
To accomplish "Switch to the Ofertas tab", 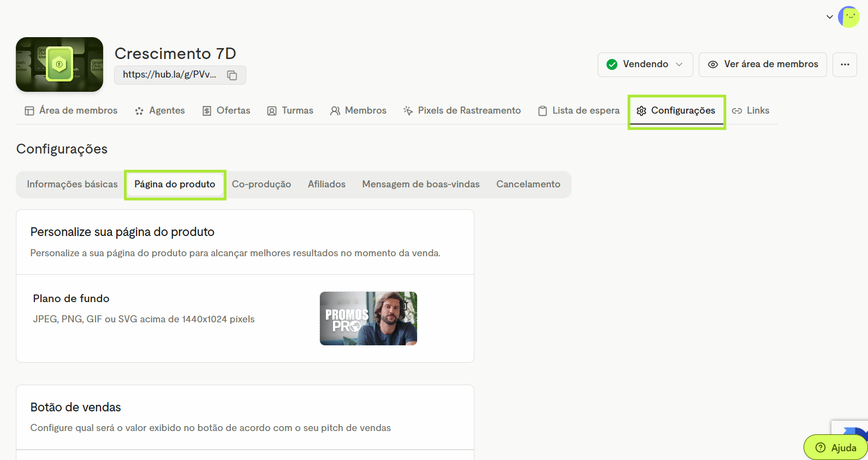I will (x=227, y=110).
